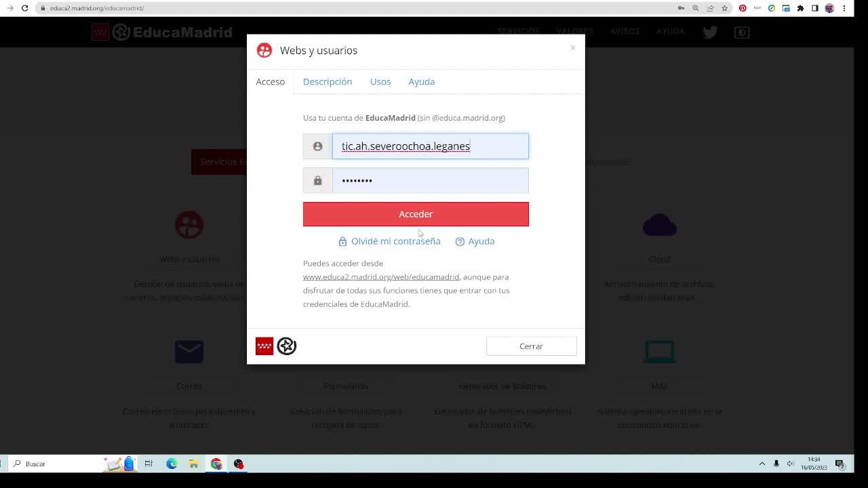Viewport: 868px width, 488px height.
Task: Open the Windows notification center
Action: point(840,464)
